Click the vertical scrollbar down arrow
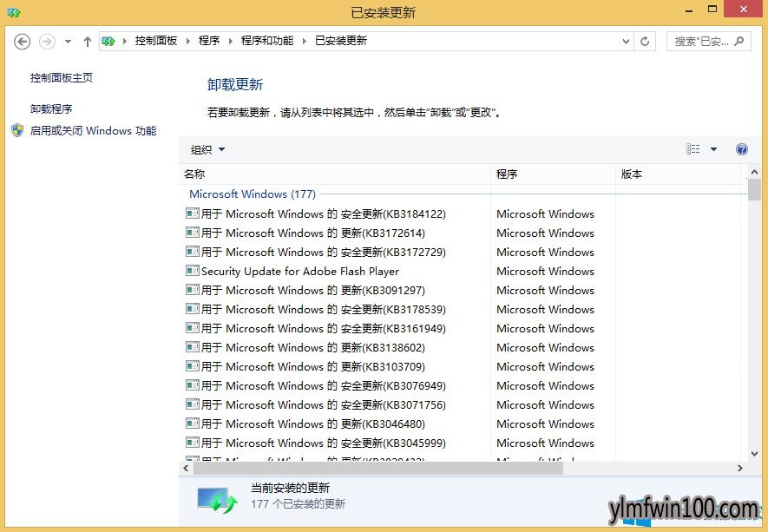Screen dimensions: 768x532 (x=754, y=454)
